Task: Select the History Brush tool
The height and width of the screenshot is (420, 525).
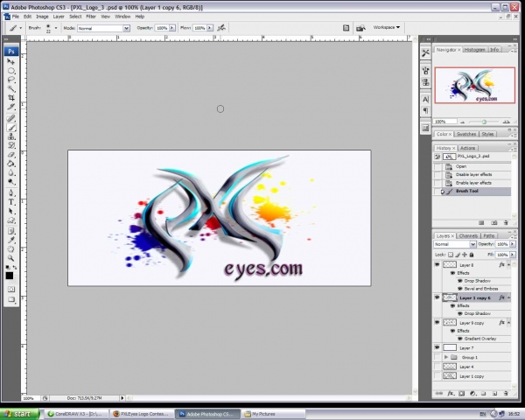Action: (11, 145)
